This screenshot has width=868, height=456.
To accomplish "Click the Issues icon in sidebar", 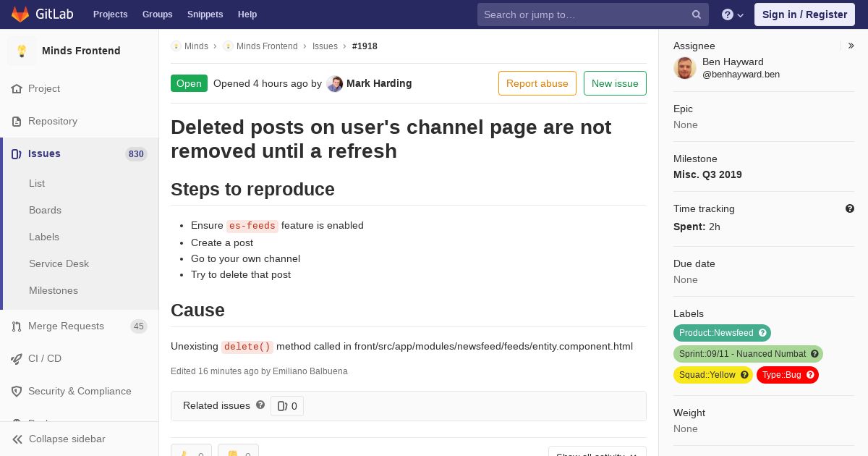I will (x=17, y=154).
